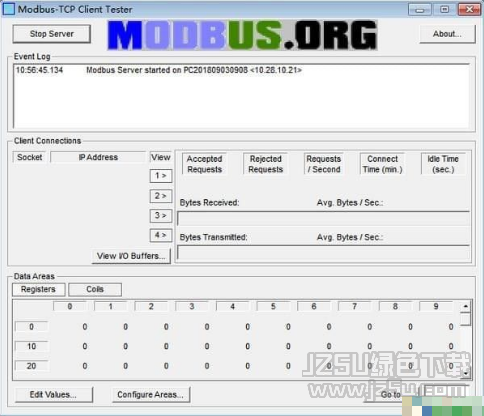The width and height of the screenshot is (484, 416).
Task: Maximize the Modbus-TCP Client Tester window
Action: [445, 9]
